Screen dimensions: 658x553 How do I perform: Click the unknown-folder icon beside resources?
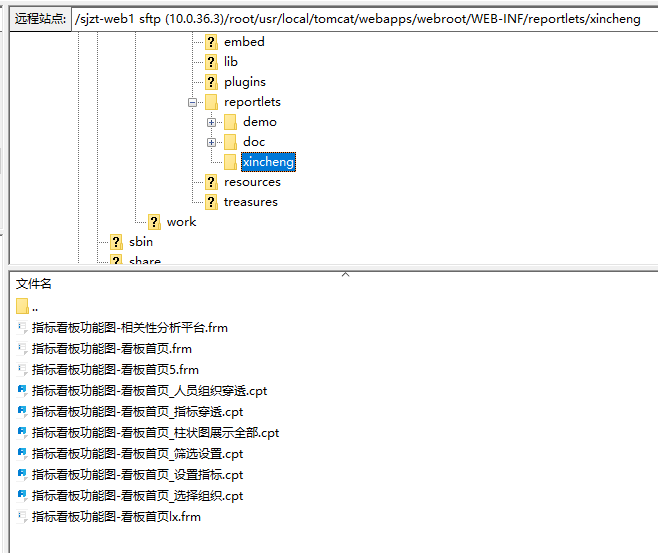pyautogui.click(x=211, y=182)
